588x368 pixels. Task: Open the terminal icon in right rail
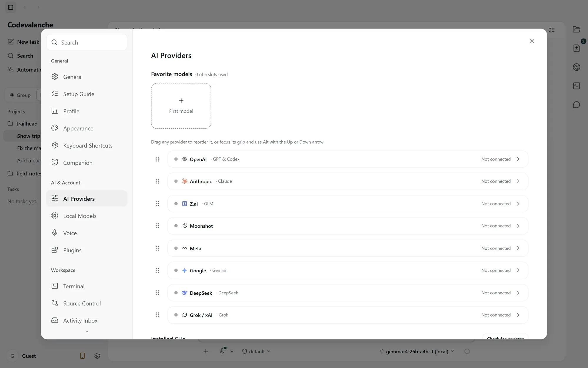click(577, 86)
